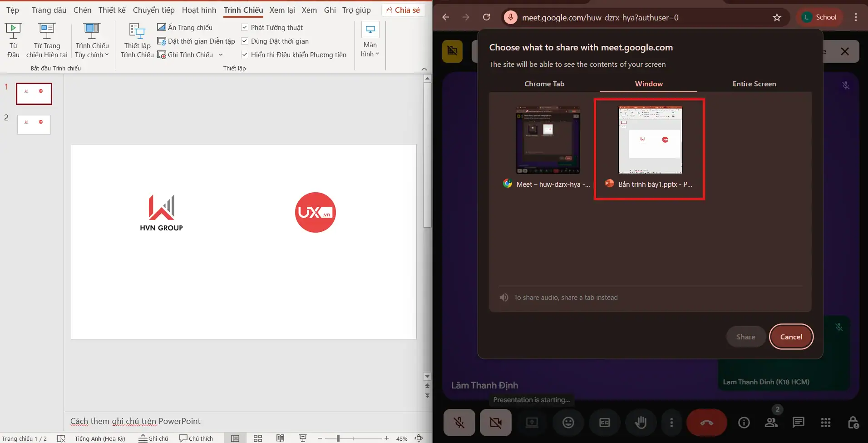
Task: Click the Meet raise hand icon
Action: (641, 423)
